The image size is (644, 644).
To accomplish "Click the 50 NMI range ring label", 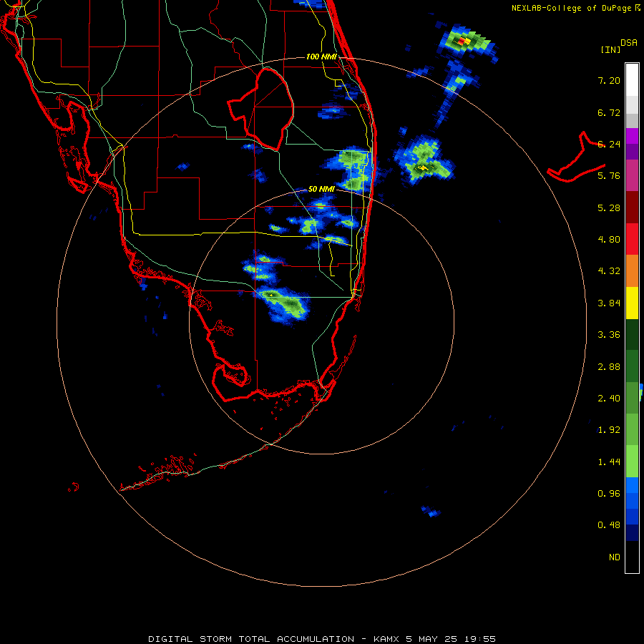I will pos(321,189).
